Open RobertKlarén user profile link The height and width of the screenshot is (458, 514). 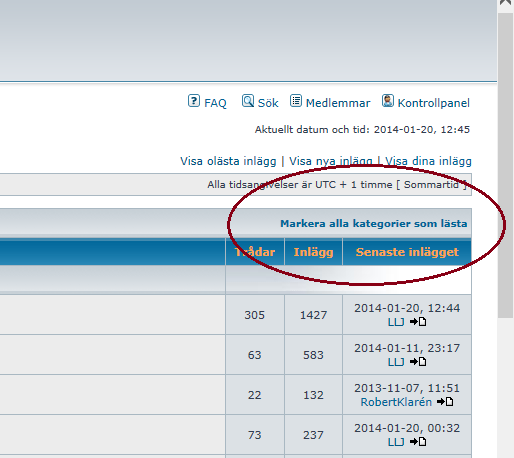point(396,402)
